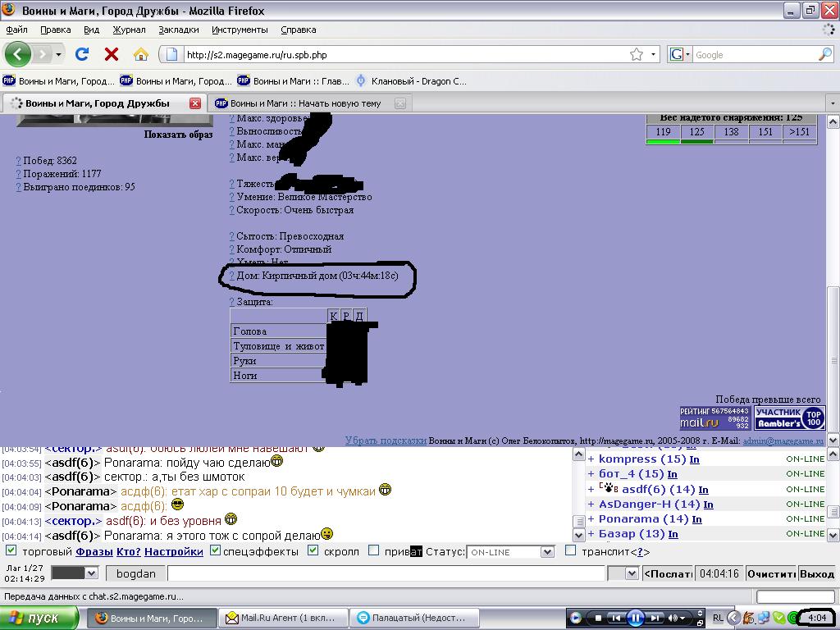Click the Послать send button
The height and width of the screenshot is (630, 840).
click(x=668, y=573)
